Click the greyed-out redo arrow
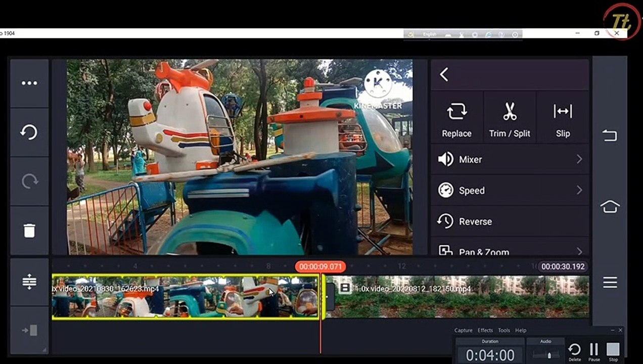 pyautogui.click(x=29, y=181)
